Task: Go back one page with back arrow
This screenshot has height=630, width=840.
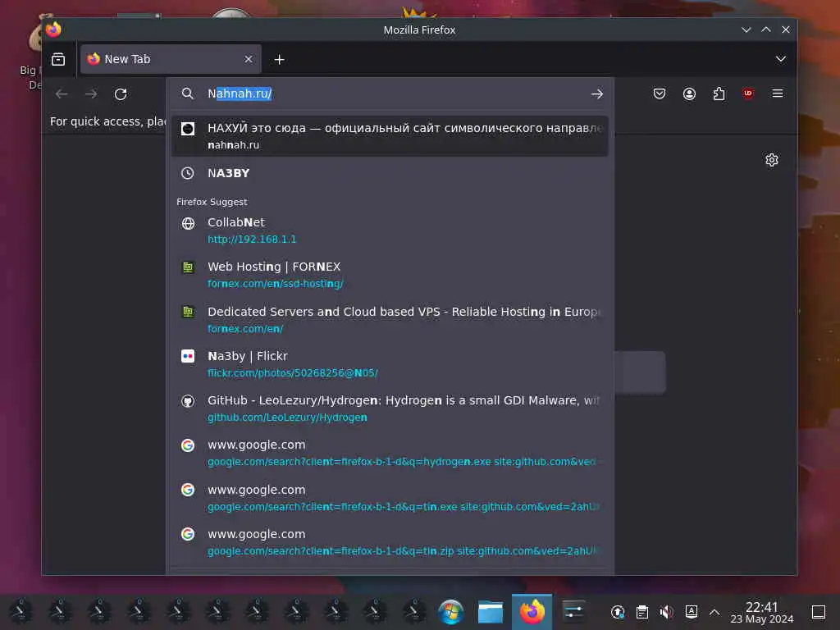Action: 62,94
